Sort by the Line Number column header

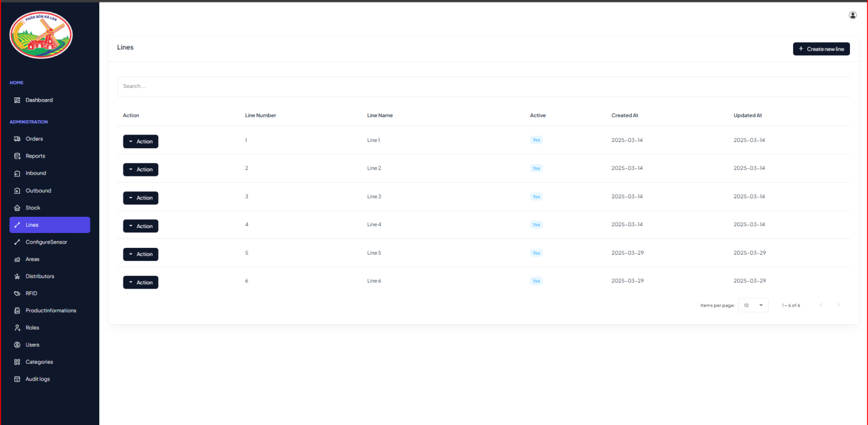click(260, 115)
